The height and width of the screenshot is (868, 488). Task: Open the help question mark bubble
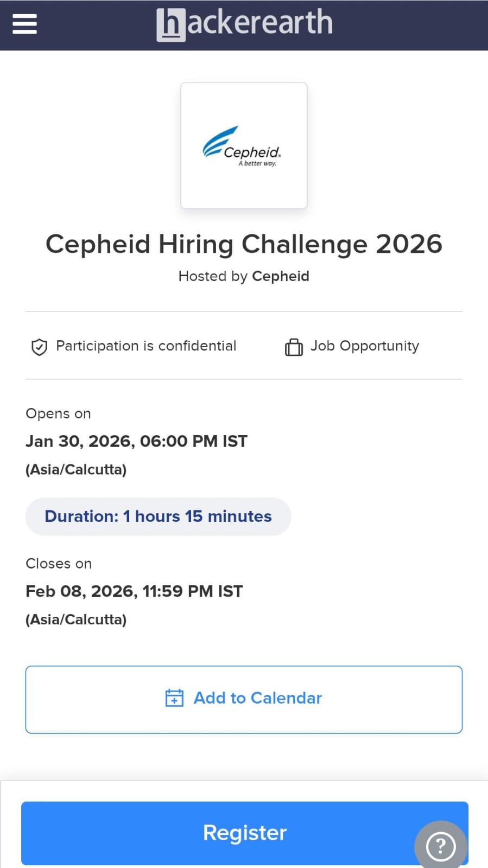click(440, 846)
